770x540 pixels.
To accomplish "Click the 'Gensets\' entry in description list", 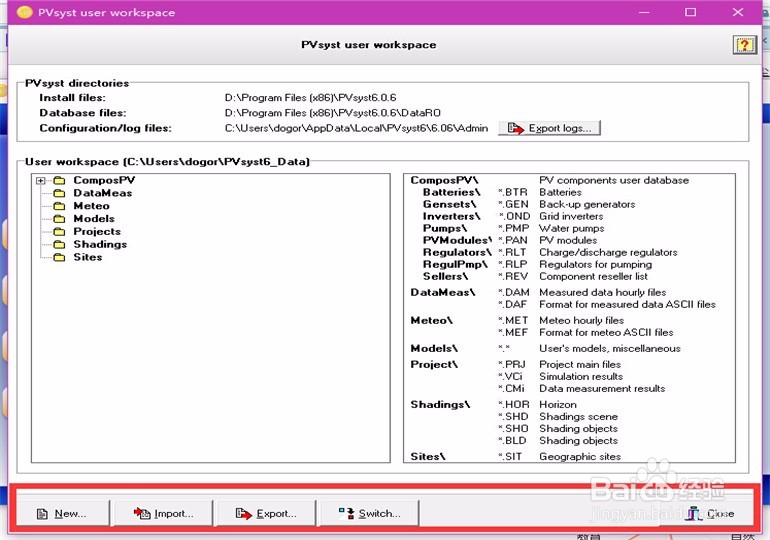I will 449,204.
